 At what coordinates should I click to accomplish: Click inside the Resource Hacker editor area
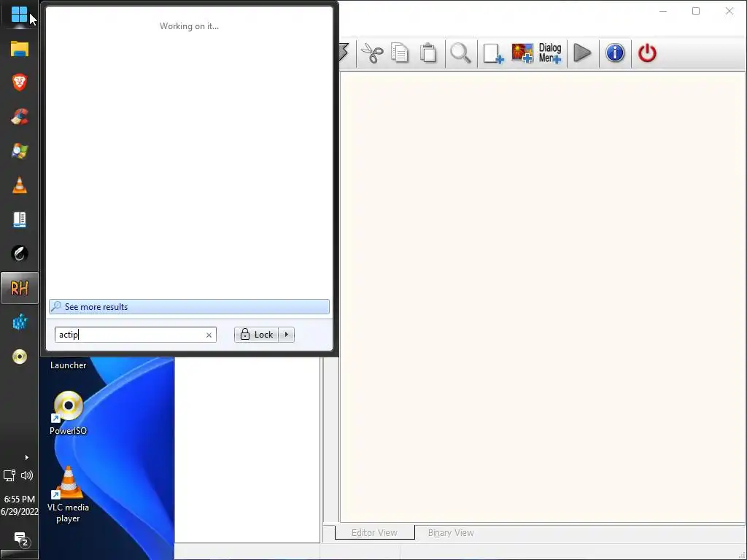[543, 297]
